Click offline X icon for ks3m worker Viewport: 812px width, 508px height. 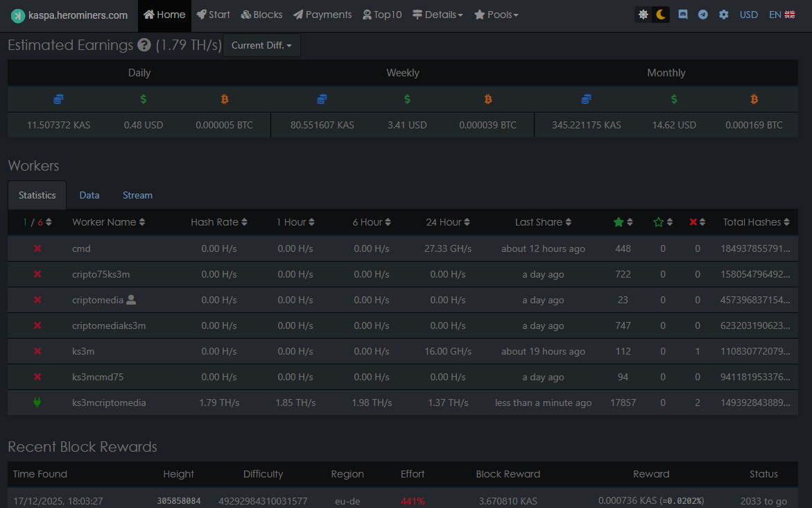[x=37, y=351]
